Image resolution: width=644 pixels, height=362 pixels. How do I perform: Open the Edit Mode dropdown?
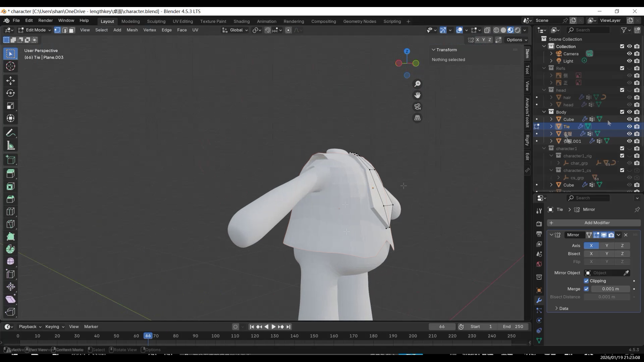coord(35,30)
